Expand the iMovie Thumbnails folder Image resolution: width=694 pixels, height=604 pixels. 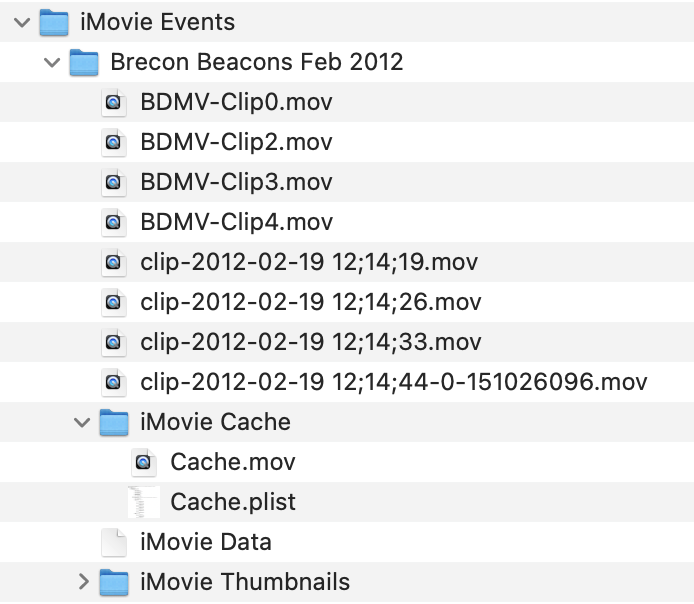pyautogui.click(x=83, y=582)
